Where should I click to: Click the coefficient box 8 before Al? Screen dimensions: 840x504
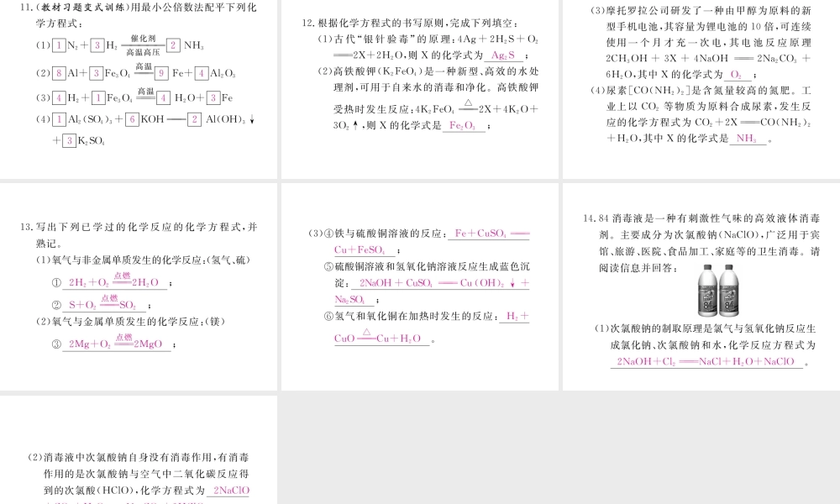(59, 73)
